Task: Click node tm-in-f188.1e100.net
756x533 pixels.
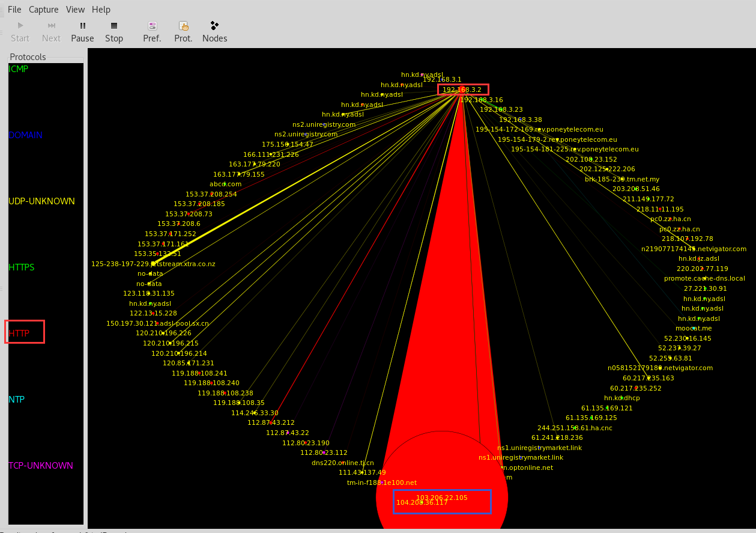Action: [x=382, y=483]
